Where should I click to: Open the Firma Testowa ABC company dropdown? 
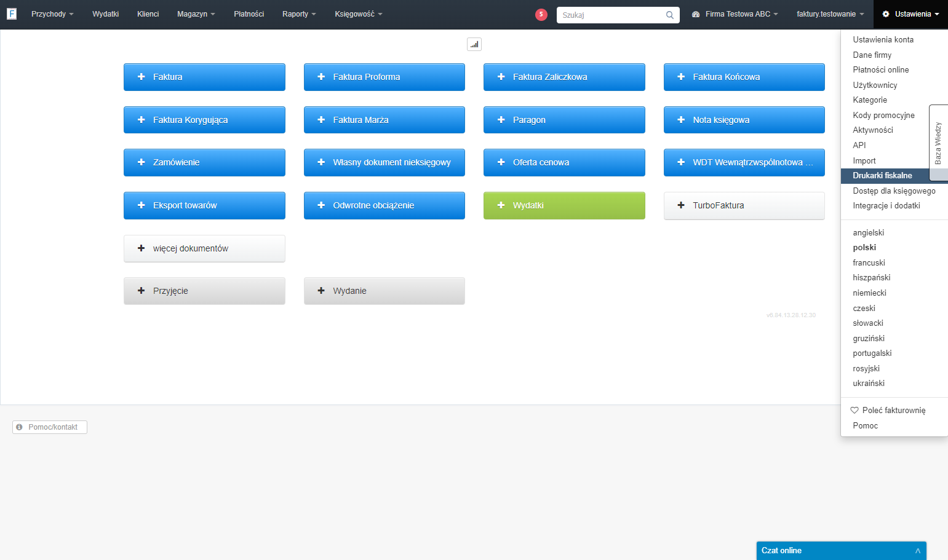(735, 14)
